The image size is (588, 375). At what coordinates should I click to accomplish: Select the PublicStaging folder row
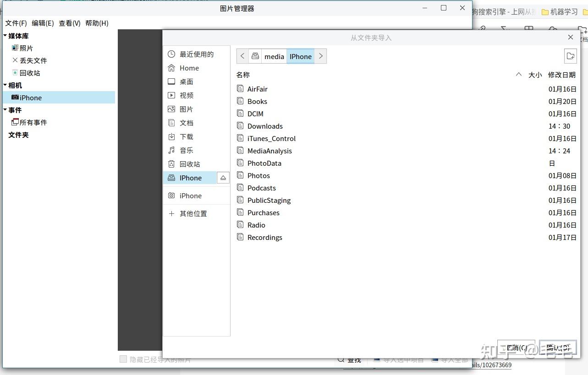[407, 200]
